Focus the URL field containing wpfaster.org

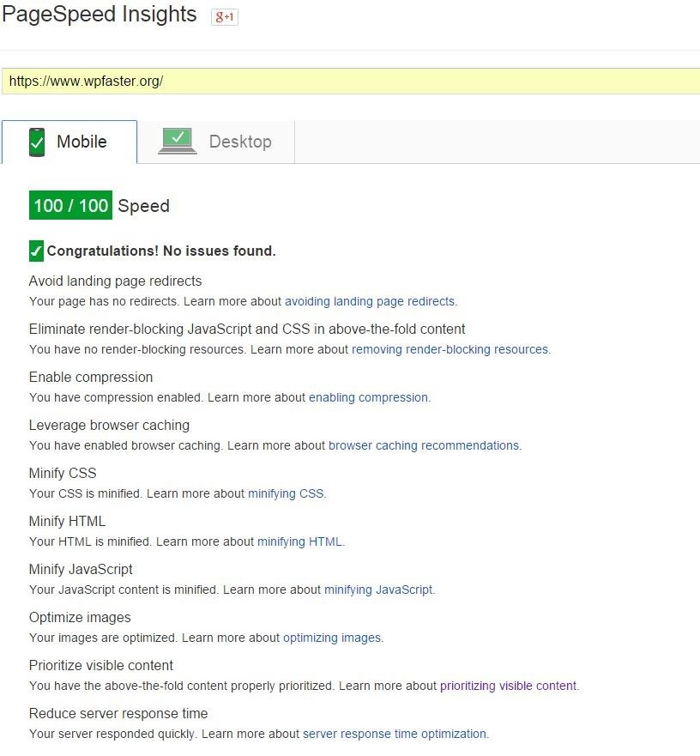pyautogui.click(x=351, y=81)
